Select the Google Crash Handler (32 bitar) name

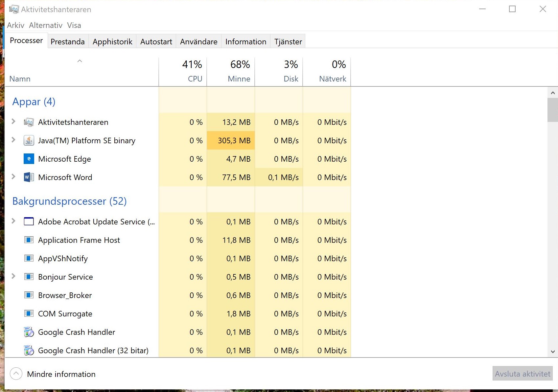(93, 351)
